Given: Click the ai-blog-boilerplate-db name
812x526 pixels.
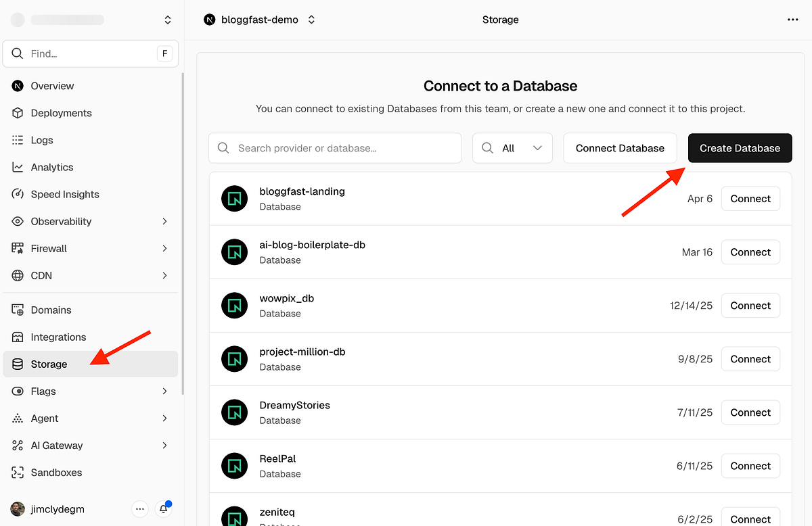Looking at the screenshot, I should point(313,245).
